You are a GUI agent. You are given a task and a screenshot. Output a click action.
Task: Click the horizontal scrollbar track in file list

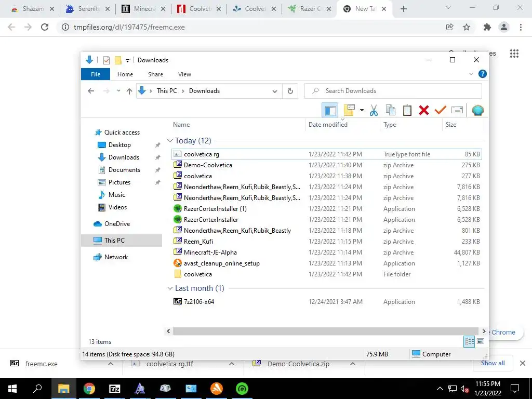pyautogui.click(x=325, y=331)
